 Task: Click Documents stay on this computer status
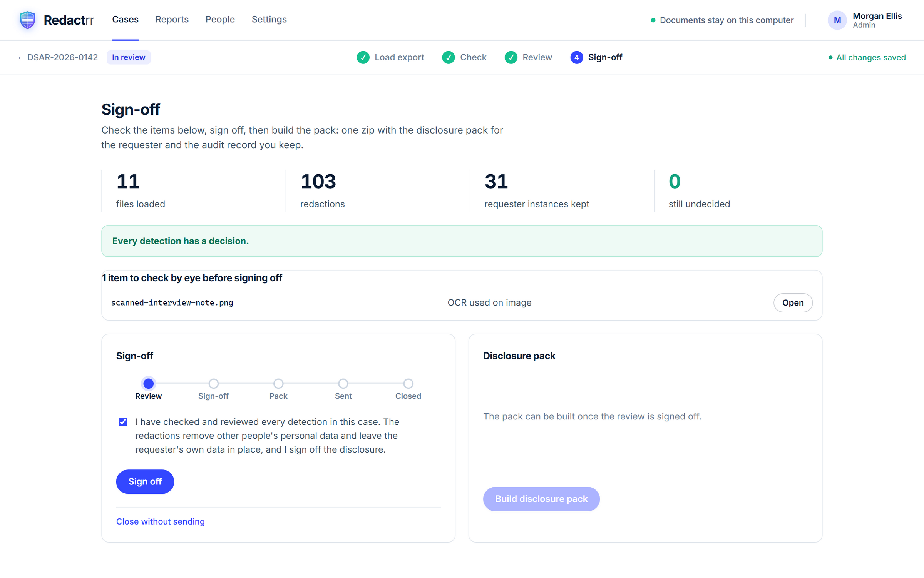point(722,20)
